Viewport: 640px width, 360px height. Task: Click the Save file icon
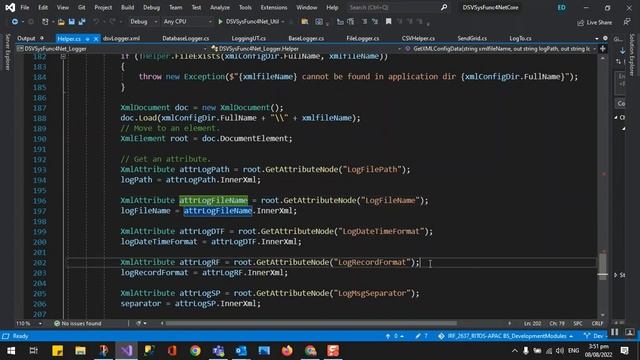pos(71,22)
